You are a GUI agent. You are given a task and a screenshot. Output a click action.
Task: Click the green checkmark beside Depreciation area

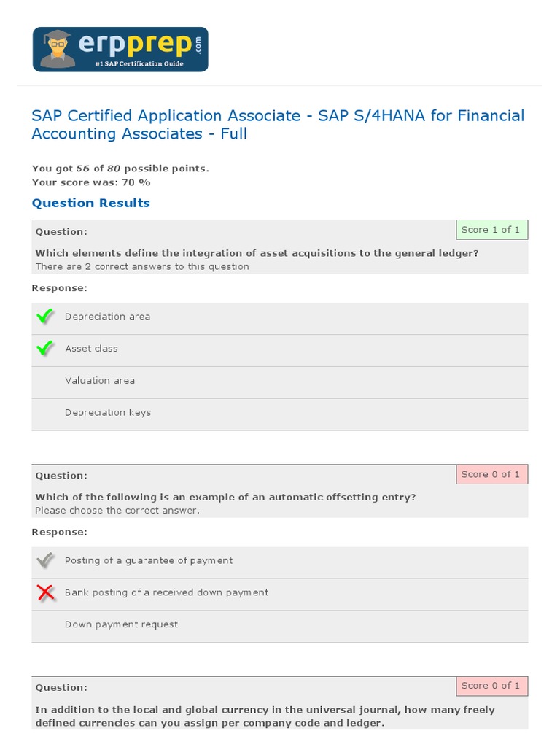(x=45, y=317)
